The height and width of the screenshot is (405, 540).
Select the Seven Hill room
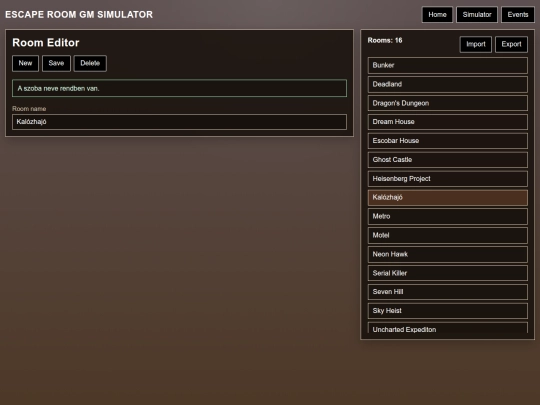pyautogui.click(x=448, y=292)
